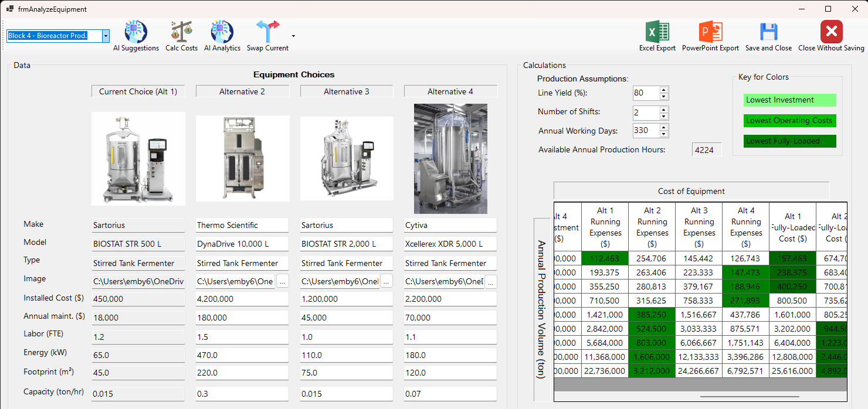This screenshot has height=409, width=868.
Task: Click the Alternative 4 header
Action: pos(450,91)
